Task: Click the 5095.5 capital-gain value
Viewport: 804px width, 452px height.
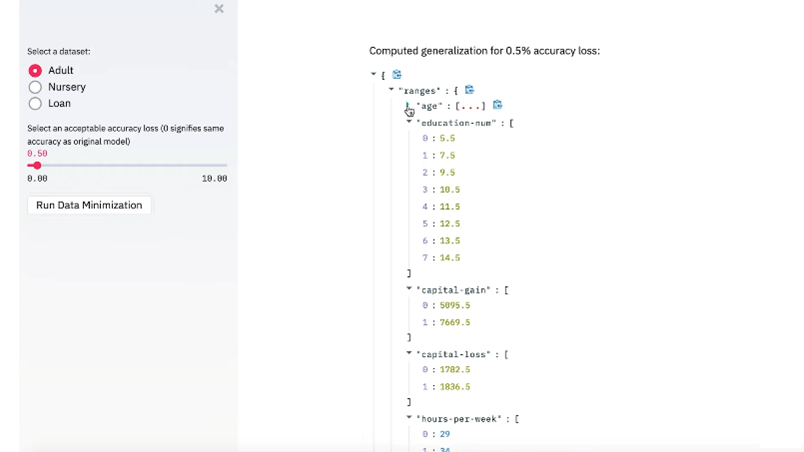Action: pos(453,306)
